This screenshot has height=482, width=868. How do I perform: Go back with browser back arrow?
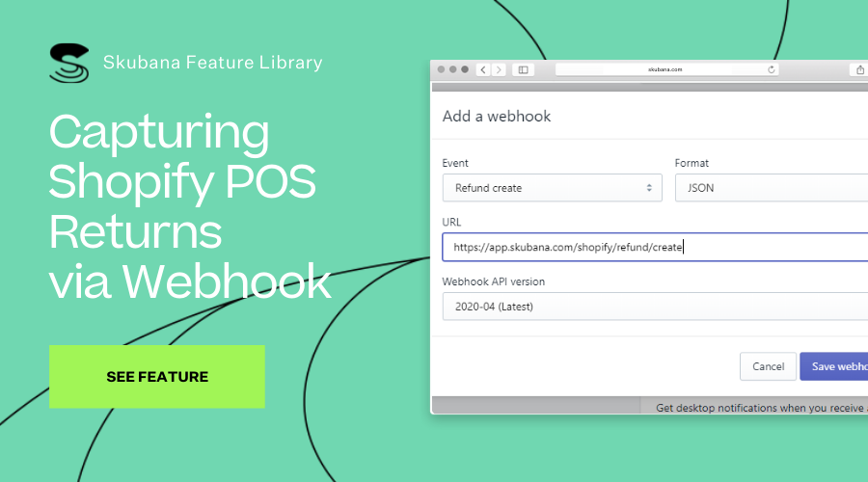coord(483,69)
